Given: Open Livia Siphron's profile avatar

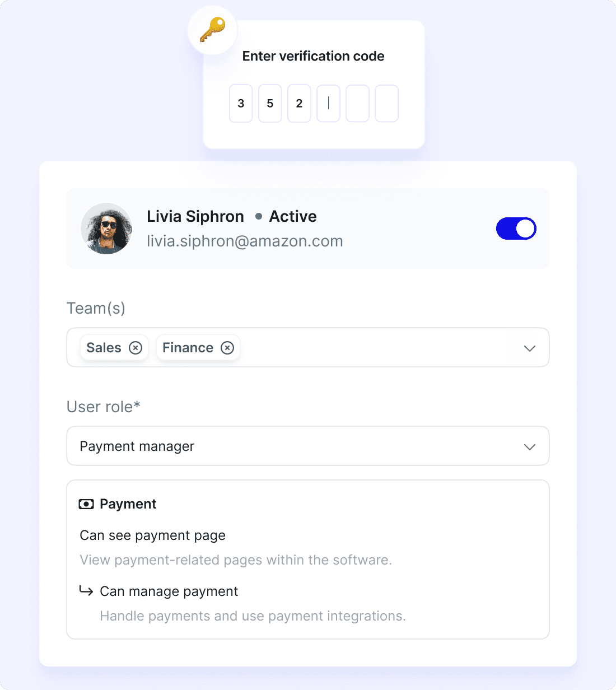Looking at the screenshot, I should pyautogui.click(x=106, y=229).
